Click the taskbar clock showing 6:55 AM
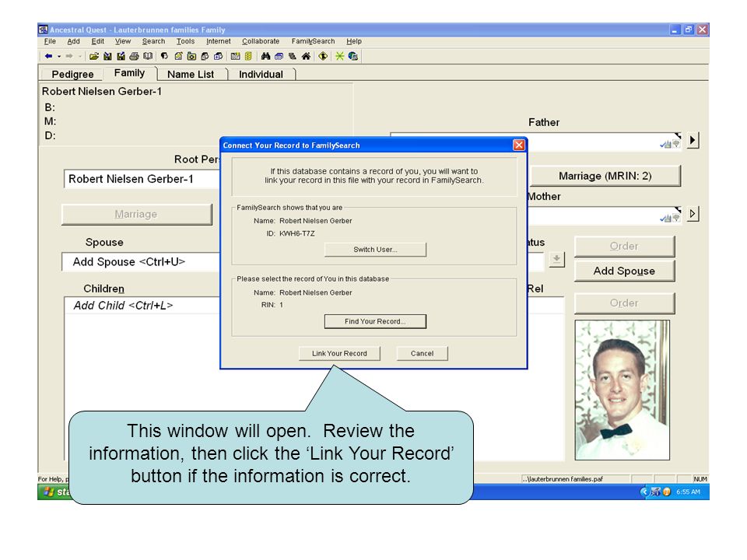This screenshot has height=560, width=747. pos(688,492)
